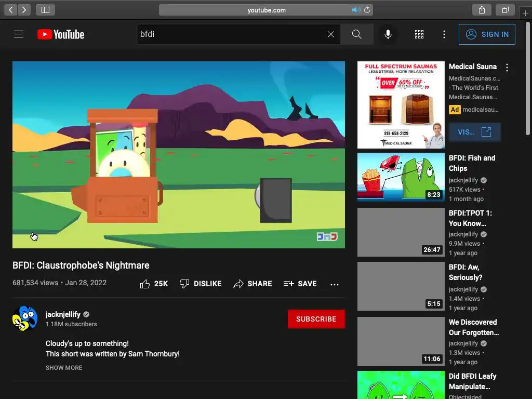Click the medicalsau... ad domain text

pyautogui.click(x=480, y=110)
